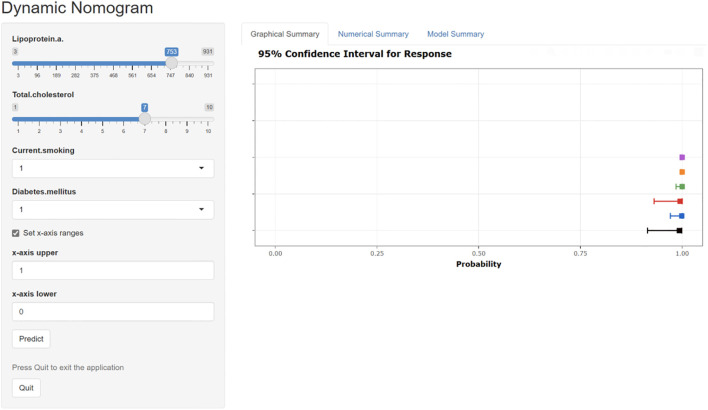This screenshot has height=410, width=708.
Task: Open the Diabetes.mellitus select box
Action: click(113, 210)
